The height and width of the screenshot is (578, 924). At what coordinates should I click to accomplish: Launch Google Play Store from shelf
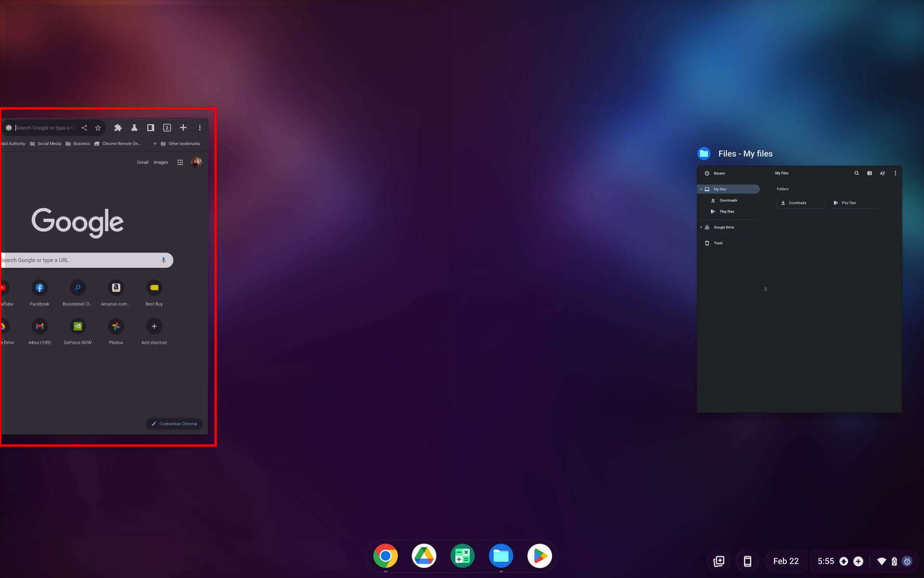coord(539,556)
